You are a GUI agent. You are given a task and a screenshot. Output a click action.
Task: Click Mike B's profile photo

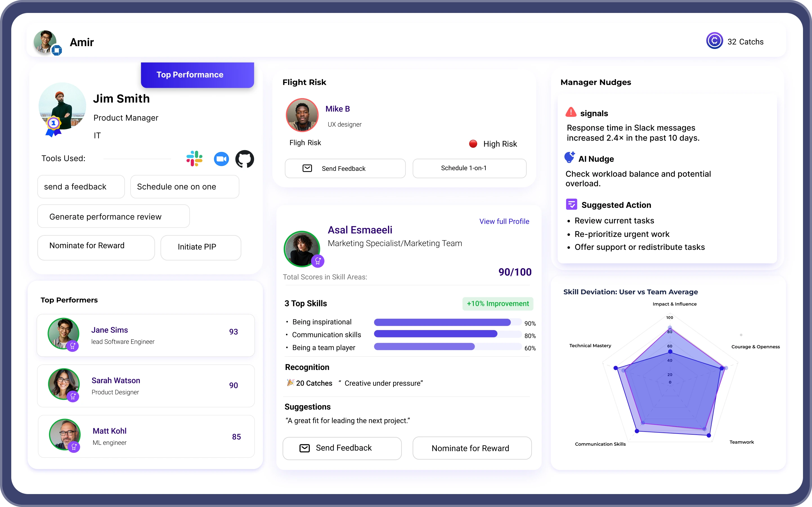tap(302, 115)
